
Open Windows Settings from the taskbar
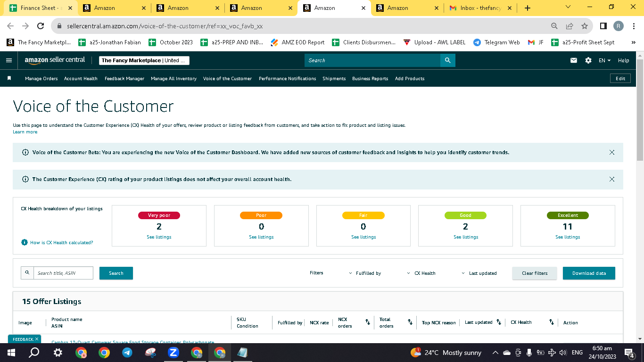tap(58, 353)
